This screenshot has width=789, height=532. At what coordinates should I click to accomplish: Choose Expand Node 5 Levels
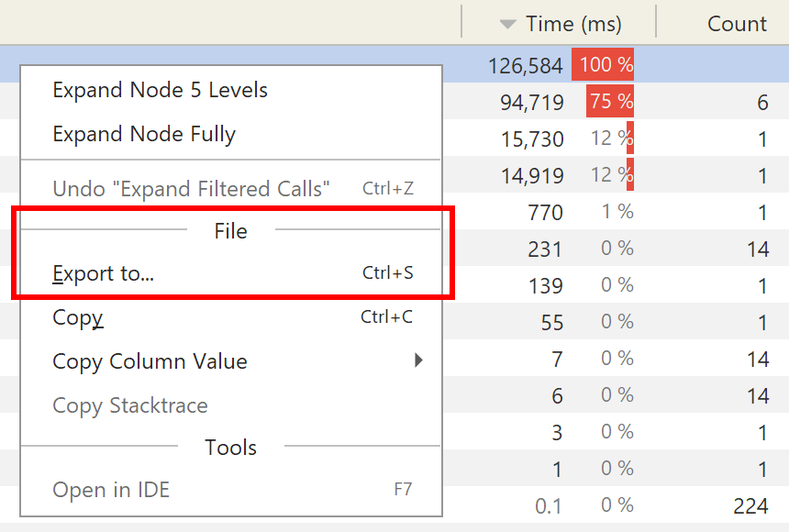[x=231, y=90]
